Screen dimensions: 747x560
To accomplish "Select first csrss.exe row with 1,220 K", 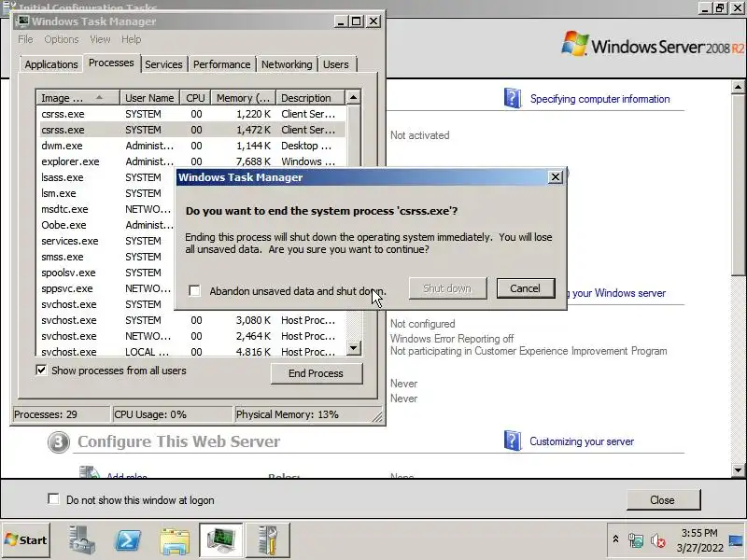I will coord(190,114).
